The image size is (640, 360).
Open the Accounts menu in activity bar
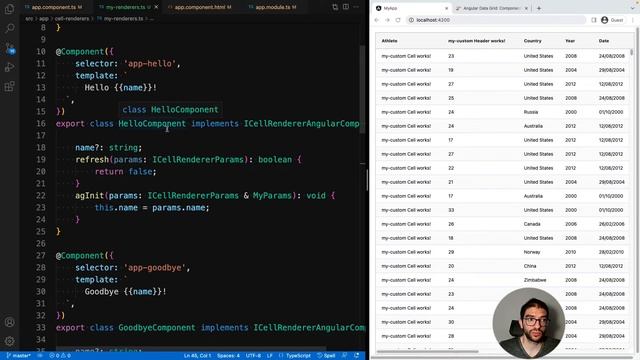click(9, 322)
